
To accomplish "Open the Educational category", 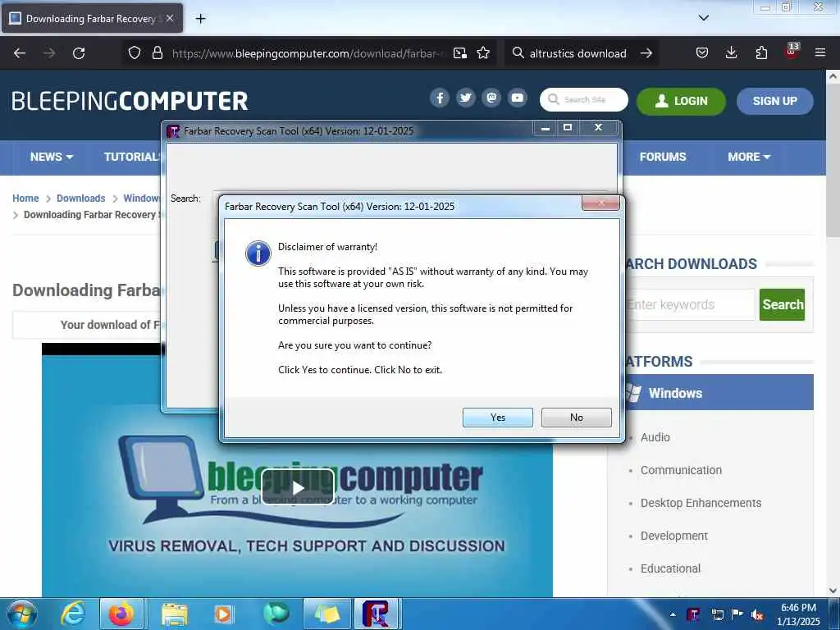I will pyautogui.click(x=670, y=568).
